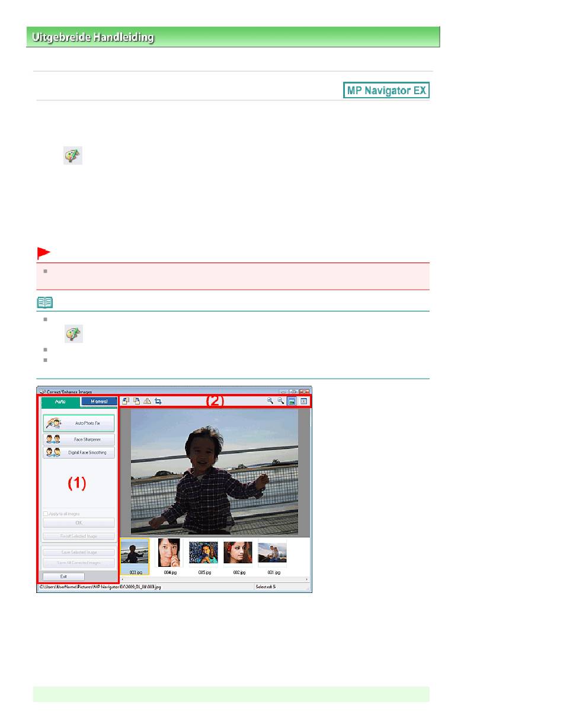The height and width of the screenshot is (728, 563).
Task: Click the compare view icon at toolbar end
Action: pos(303,401)
